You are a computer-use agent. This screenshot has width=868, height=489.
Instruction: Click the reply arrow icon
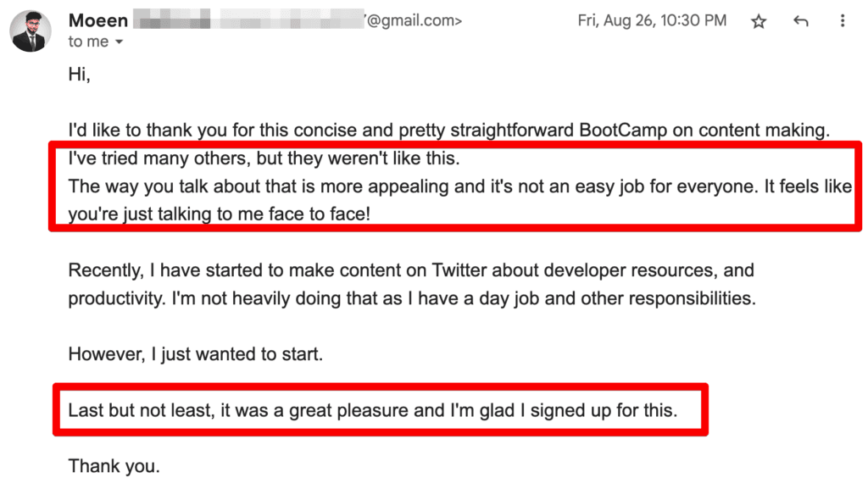(800, 21)
